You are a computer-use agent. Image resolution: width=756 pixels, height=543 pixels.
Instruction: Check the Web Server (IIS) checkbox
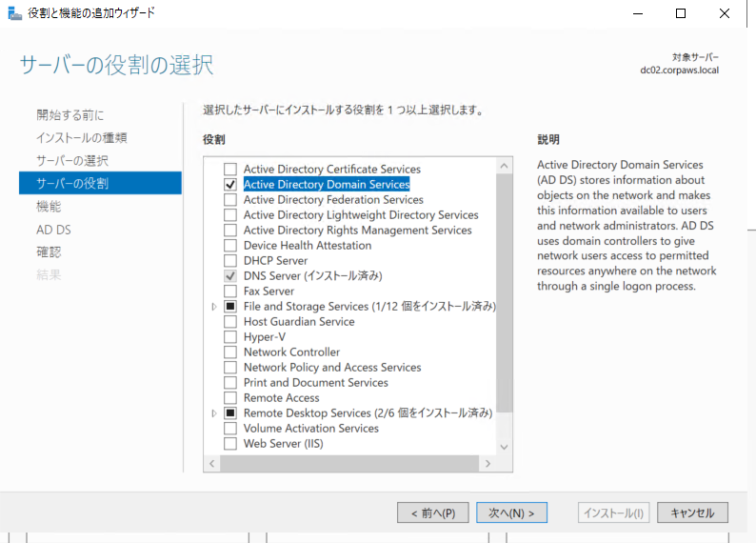[x=230, y=443]
